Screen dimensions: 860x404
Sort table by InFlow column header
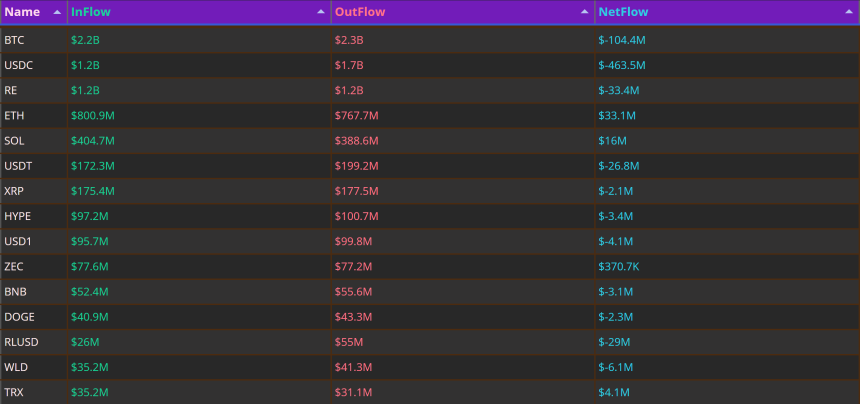(199, 12)
